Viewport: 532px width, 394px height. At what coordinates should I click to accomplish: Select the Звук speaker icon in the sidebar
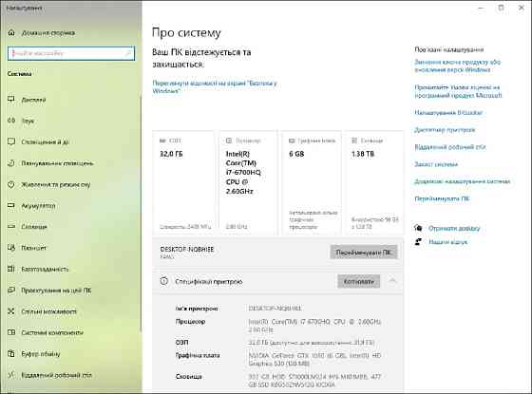(x=11, y=121)
